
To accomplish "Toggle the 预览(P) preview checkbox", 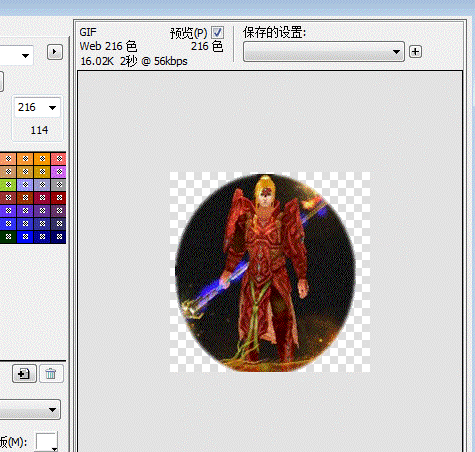I will [218, 33].
